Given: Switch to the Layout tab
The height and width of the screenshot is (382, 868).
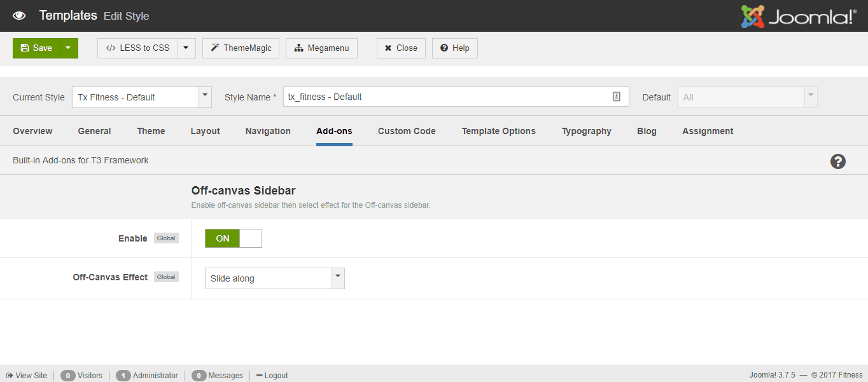Looking at the screenshot, I should click(205, 131).
